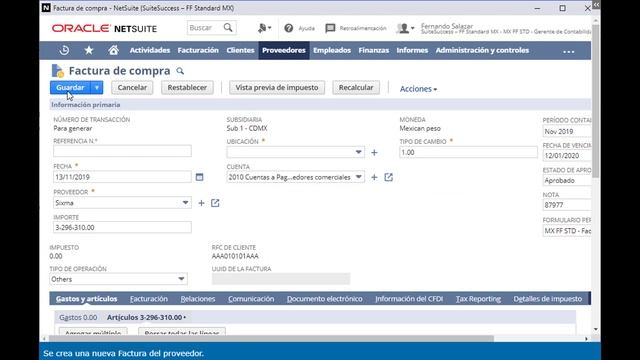Switch to the Facturación subtab

[x=149, y=299]
